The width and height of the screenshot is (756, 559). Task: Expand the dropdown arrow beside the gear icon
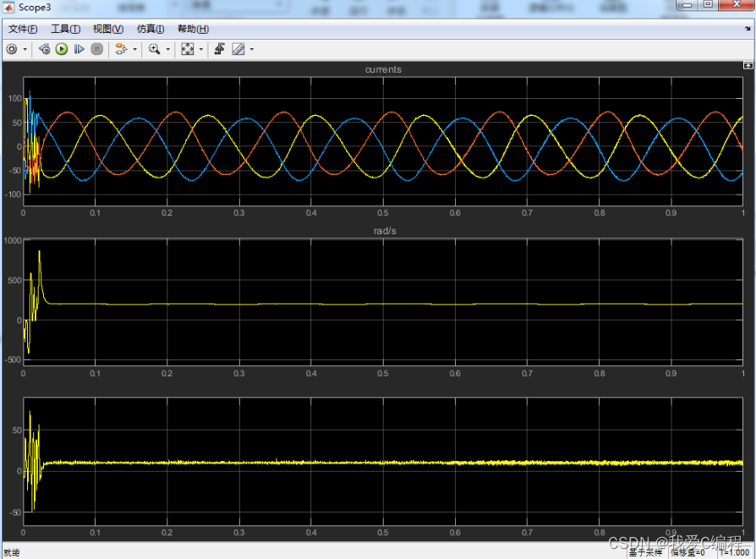click(25, 50)
